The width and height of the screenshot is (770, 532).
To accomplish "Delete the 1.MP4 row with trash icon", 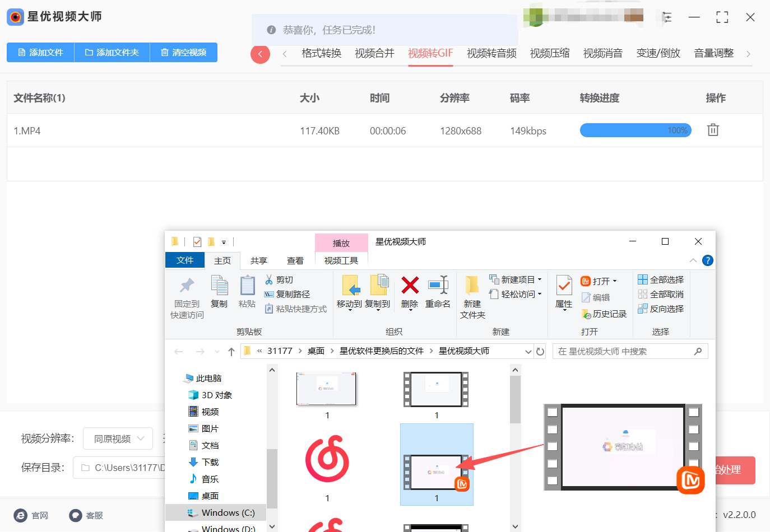I will point(713,130).
